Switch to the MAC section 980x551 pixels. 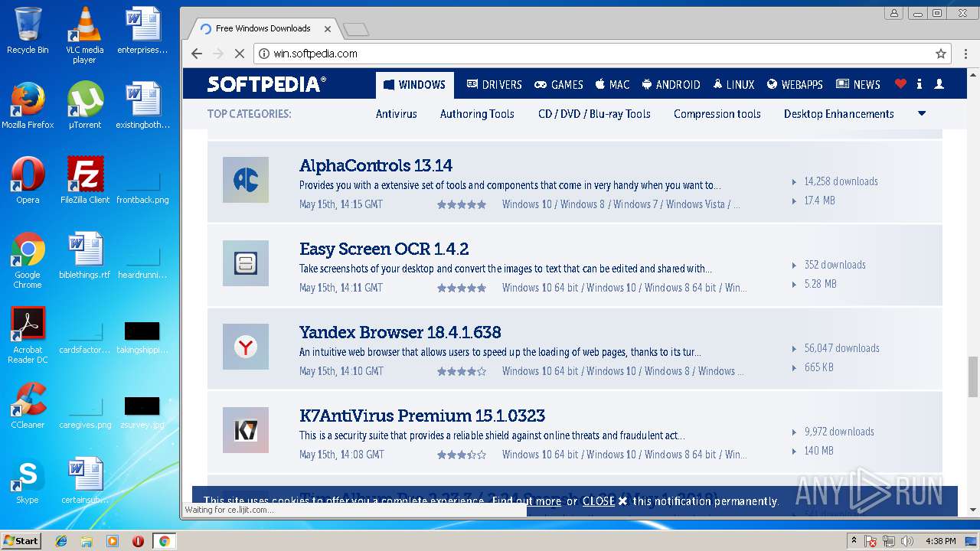[x=612, y=85]
